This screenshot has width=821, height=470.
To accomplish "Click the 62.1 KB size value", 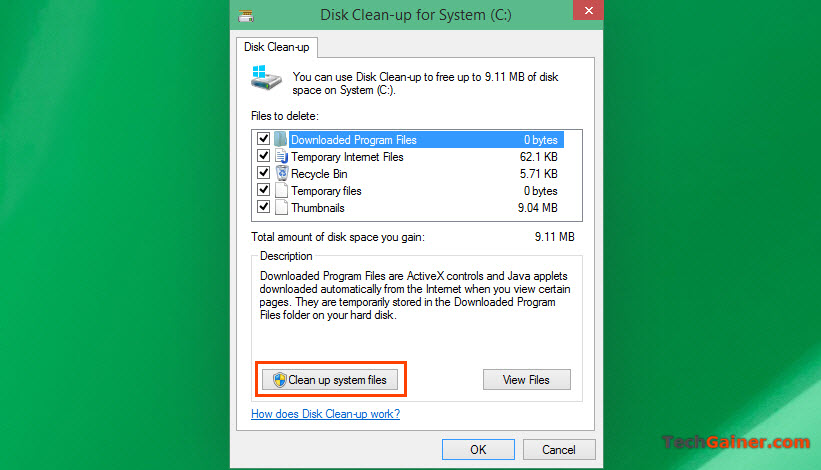I will (539, 157).
